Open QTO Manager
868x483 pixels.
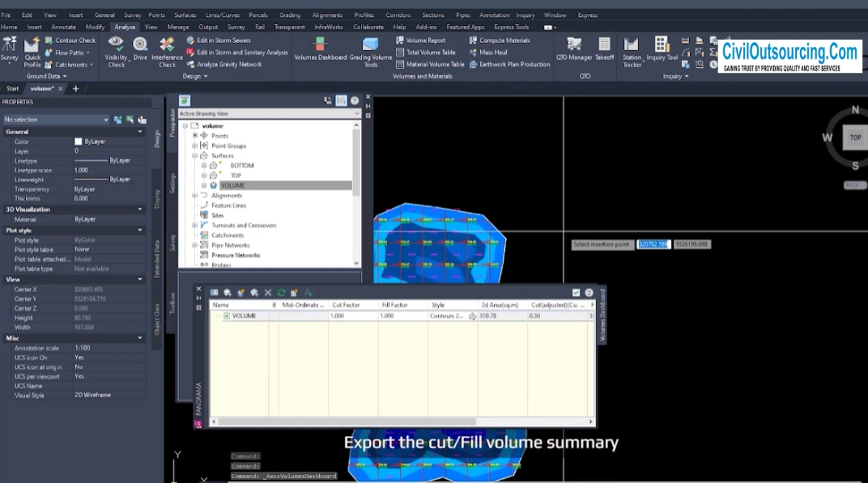tap(574, 49)
